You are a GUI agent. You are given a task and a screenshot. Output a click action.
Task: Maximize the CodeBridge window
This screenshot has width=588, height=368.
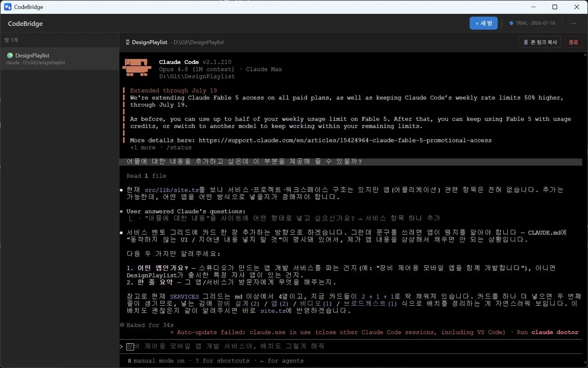point(555,7)
